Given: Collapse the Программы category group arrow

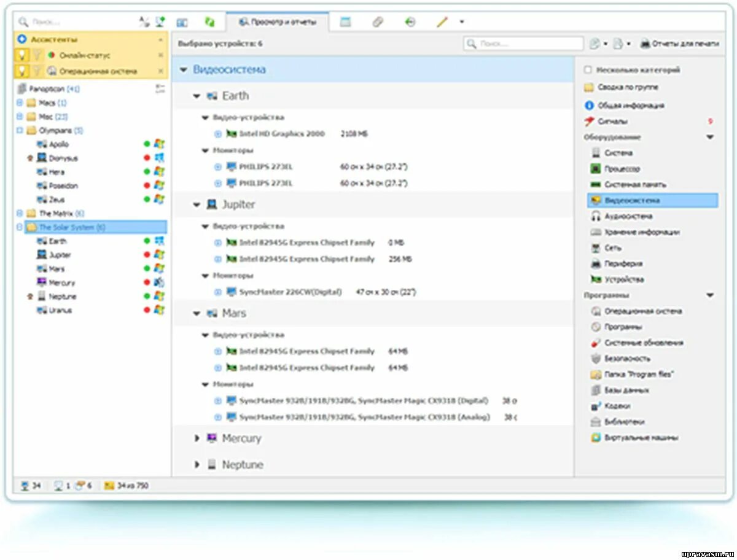Looking at the screenshot, I should (711, 296).
